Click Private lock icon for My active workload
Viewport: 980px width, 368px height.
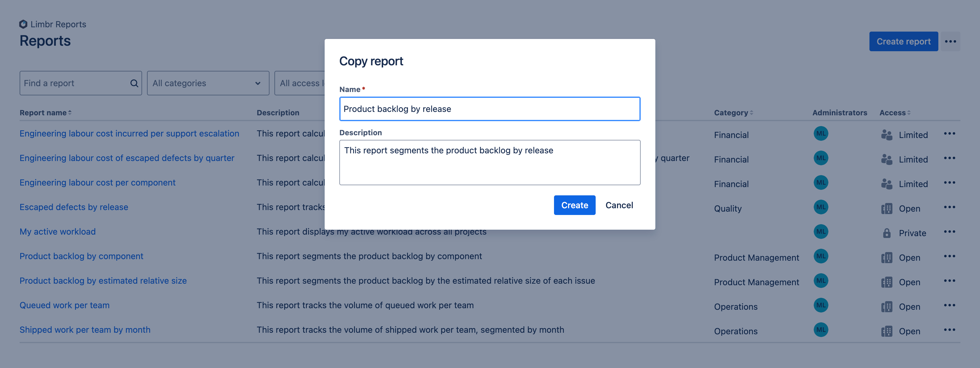pyautogui.click(x=886, y=233)
